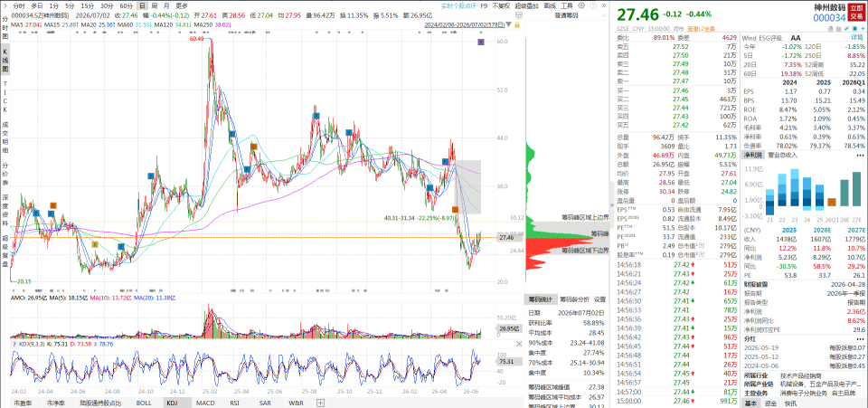Open chip distribution 设置 settings
Viewport: 868px width, 408px height.
coord(599,299)
